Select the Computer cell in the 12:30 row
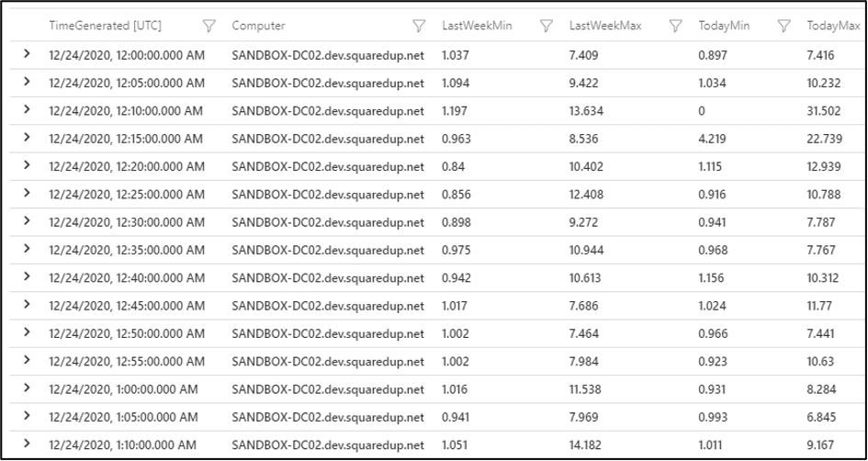Viewport: 868px width, 461px height. point(328,222)
